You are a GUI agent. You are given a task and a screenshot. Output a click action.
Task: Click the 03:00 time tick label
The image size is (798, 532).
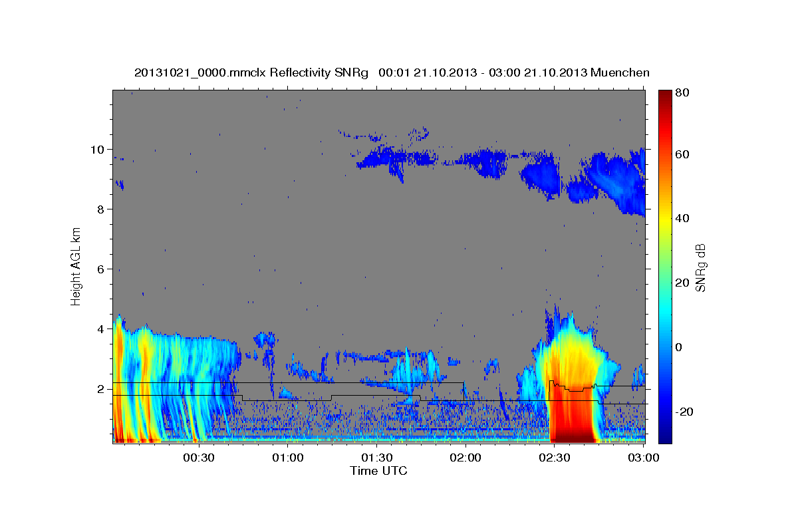coord(643,458)
